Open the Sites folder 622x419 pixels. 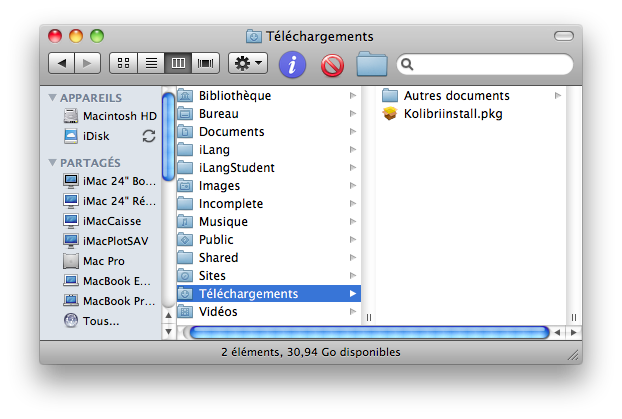[x=269, y=275]
